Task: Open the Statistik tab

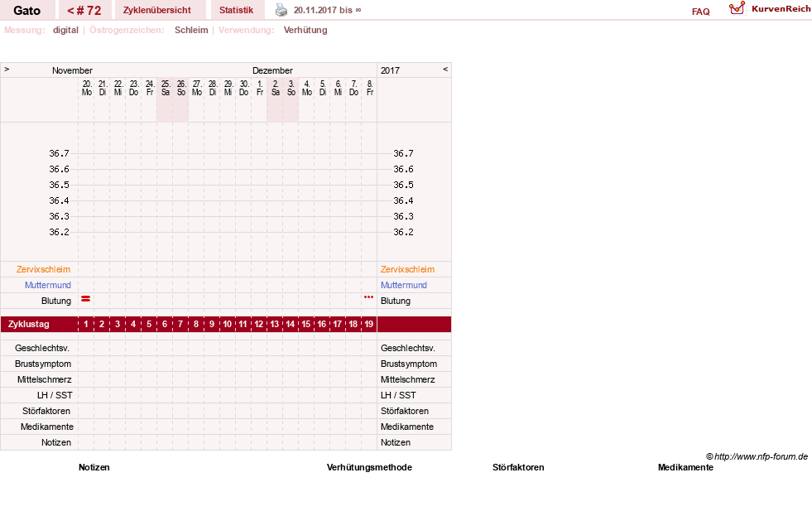Action: coord(236,11)
